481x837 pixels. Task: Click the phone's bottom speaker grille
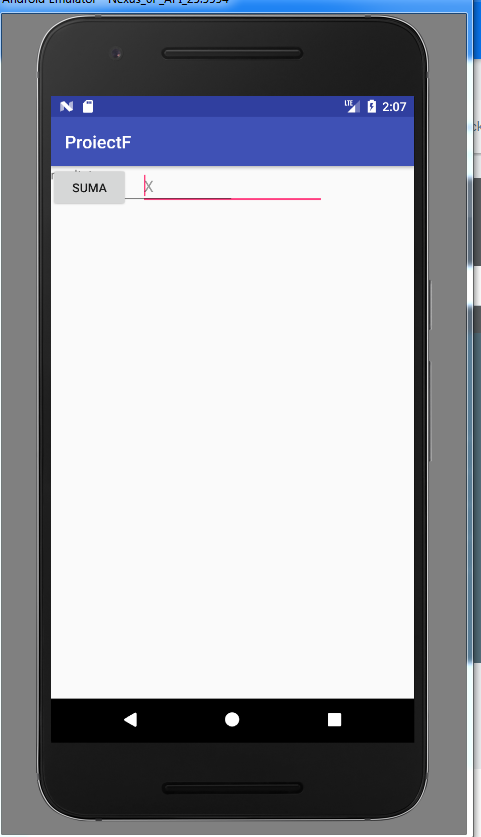click(232, 788)
